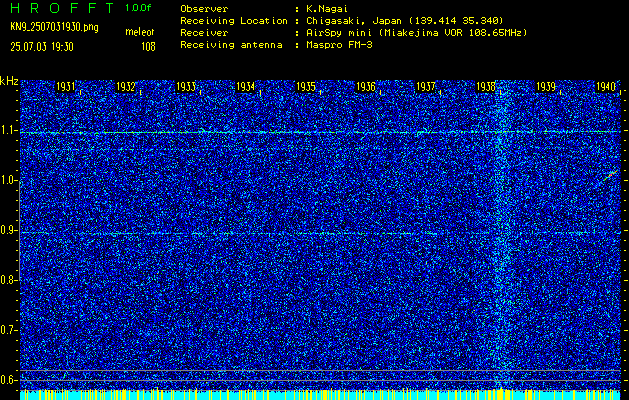The width and height of the screenshot is (629, 400).
Task: Click the Receiving antenna label
Action: pos(231,45)
